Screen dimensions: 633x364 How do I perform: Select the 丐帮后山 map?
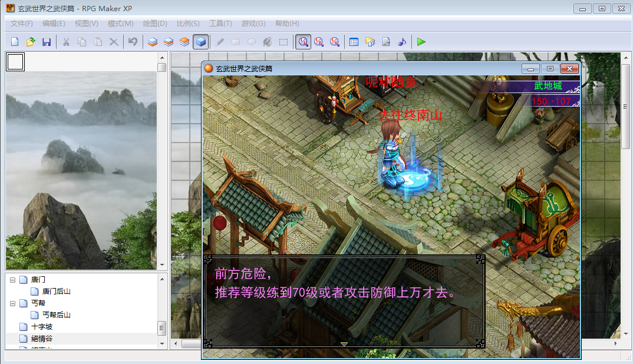pos(56,315)
